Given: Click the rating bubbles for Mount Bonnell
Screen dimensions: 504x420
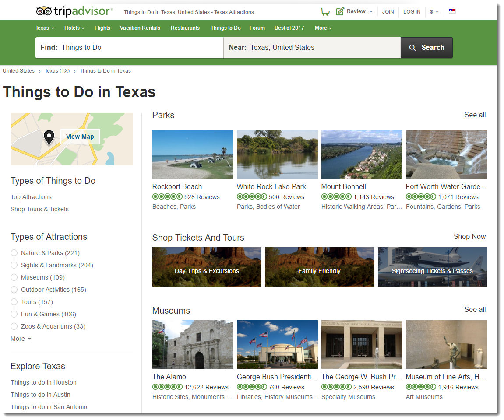Looking at the screenshot, I should click(x=336, y=196).
